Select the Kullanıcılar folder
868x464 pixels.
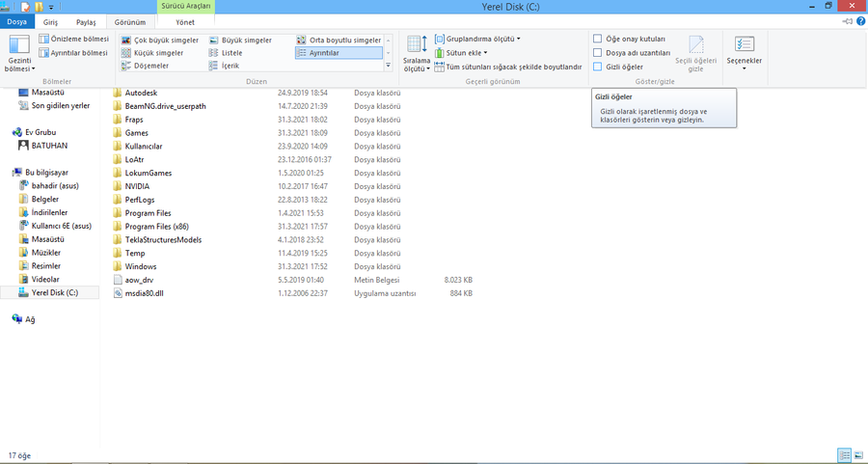coord(144,147)
